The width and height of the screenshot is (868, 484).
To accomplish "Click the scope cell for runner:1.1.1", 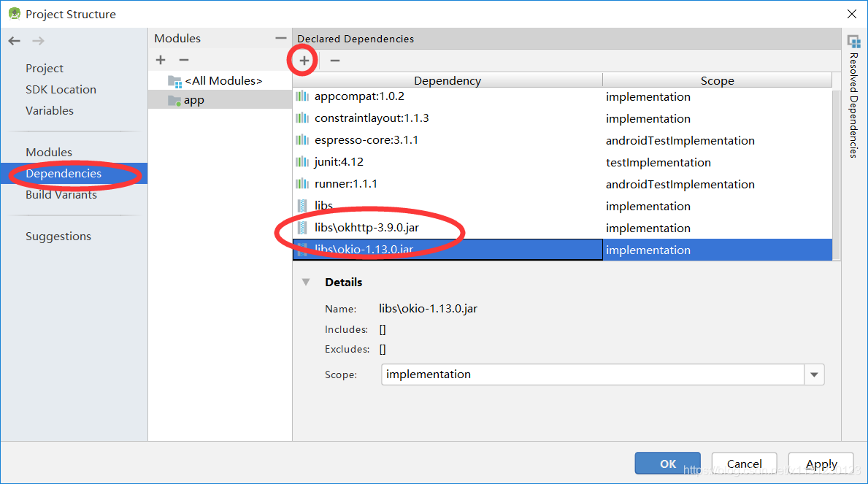I will [x=718, y=185].
